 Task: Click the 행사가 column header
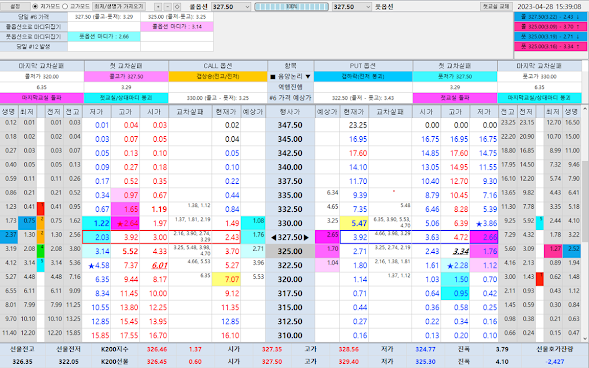(x=290, y=112)
